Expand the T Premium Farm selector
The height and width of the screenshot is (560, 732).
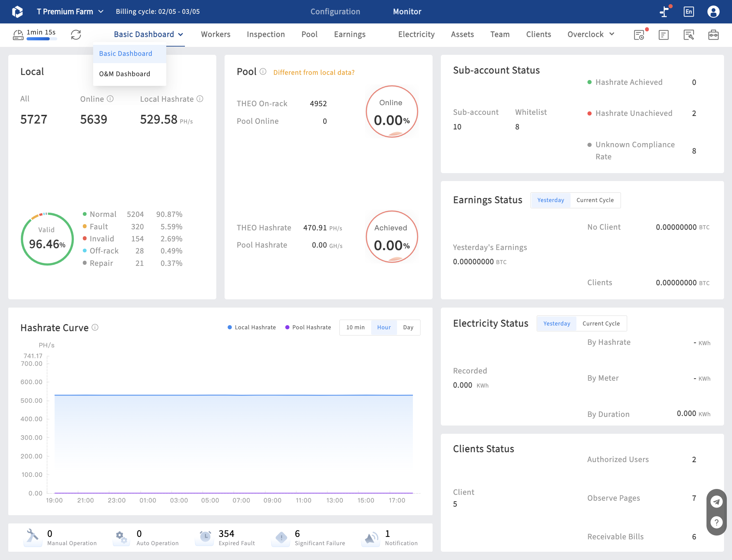70,12
